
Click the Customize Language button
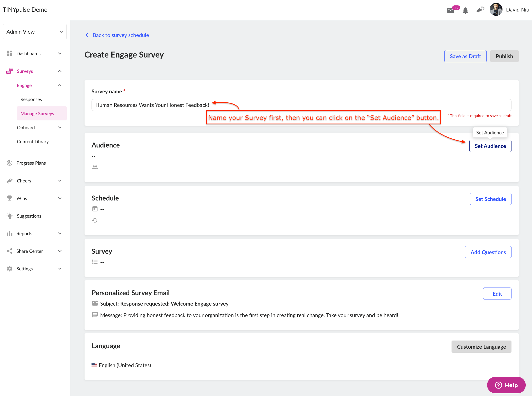481,347
